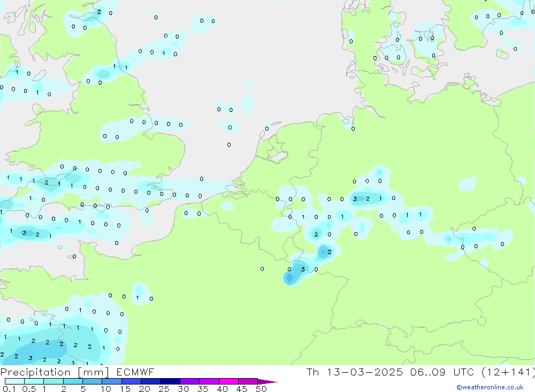Click the 'Th' weekday abbreviation

[312, 372]
